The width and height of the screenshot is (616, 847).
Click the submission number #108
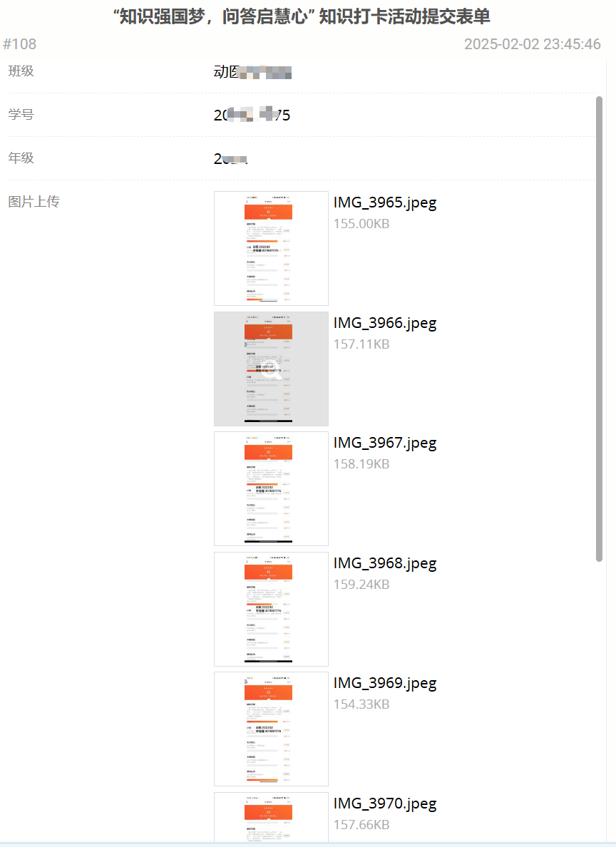pyautogui.click(x=20, y=44)
